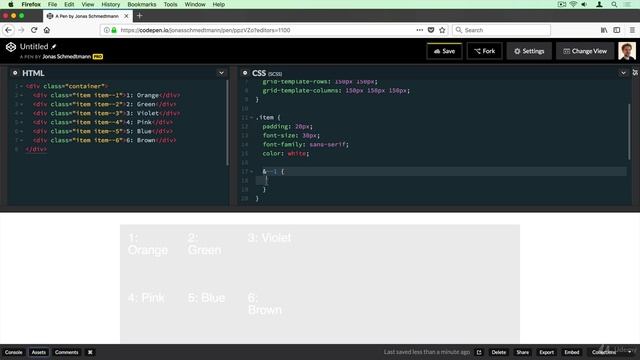Open Firefox library icon
The height and width of the screenshot is (360, 640).
[x=604, y=30]
